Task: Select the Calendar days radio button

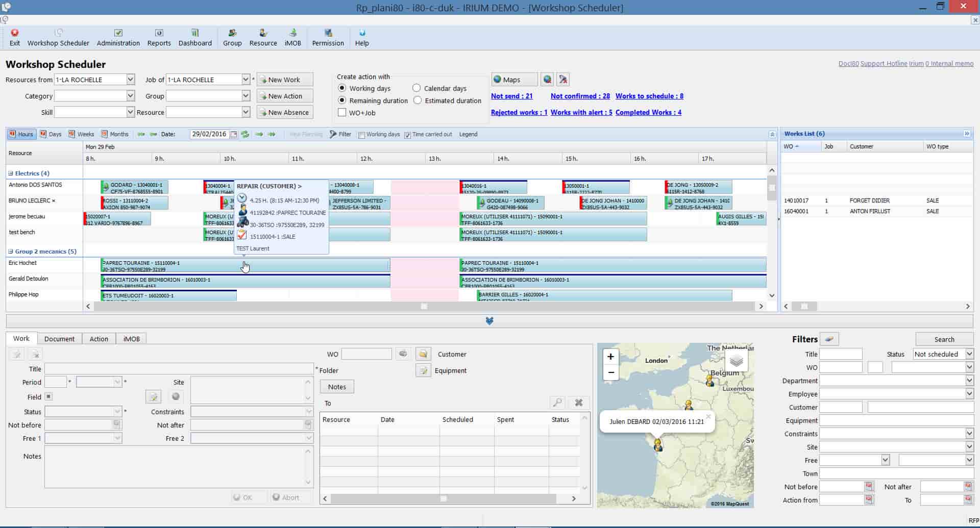Action: pyautogui.click(x=416, y=88)
